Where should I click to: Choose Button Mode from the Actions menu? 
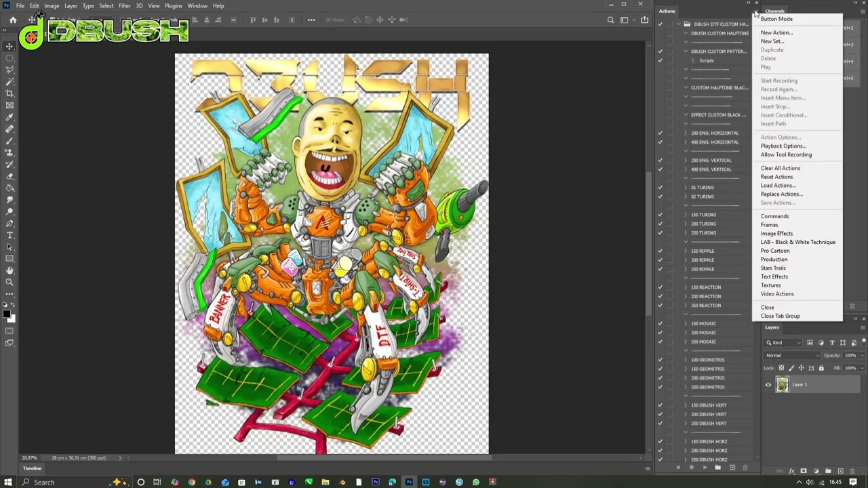point(776,19)
